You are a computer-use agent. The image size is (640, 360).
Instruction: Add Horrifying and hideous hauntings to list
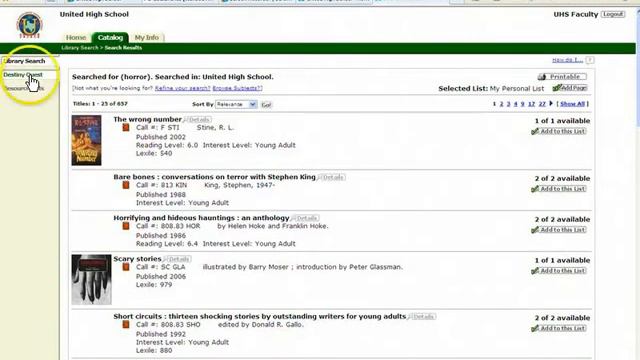(559, 229)
